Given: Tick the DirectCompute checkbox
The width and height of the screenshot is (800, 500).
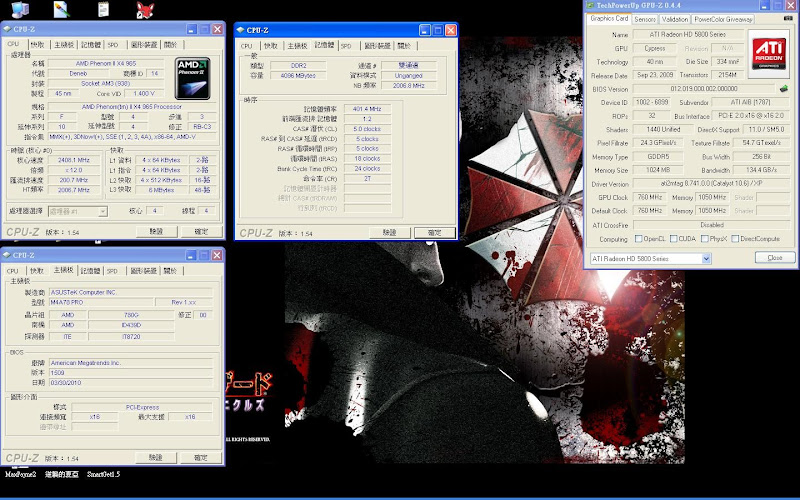Looking at the screenshot, I should [x=735, y=239].
